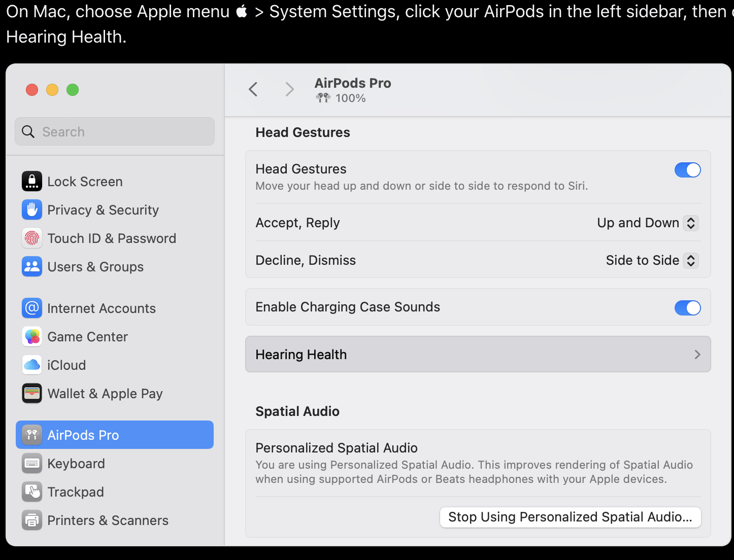Screen dimensions: 734x560
Task: Open the Internet Accounts @ icon
Action: [x=32, y=308]
